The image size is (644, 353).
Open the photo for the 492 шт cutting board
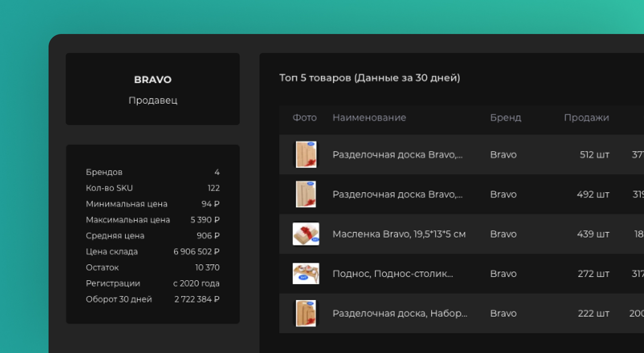point(306,194)
